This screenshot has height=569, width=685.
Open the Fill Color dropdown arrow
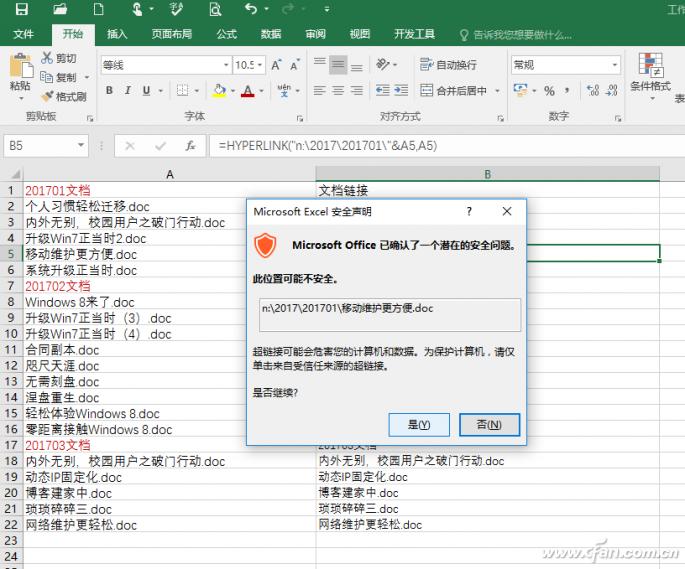pos(233,91)
